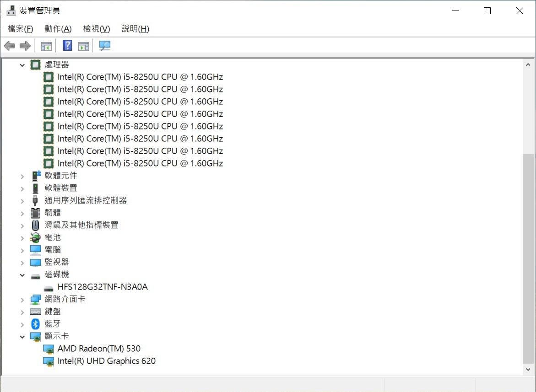The height and width of the screenshot is (392, 536).
Task: Click the Back arrow toolbar icon
Action: tap(9, 46)
